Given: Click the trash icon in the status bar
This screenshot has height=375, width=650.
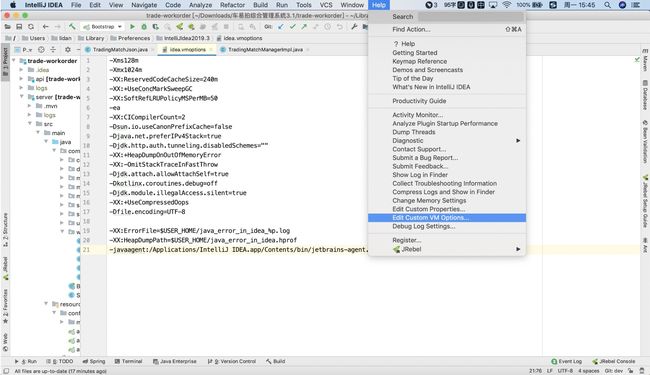Looking at the screenshot, I should 642,371.
